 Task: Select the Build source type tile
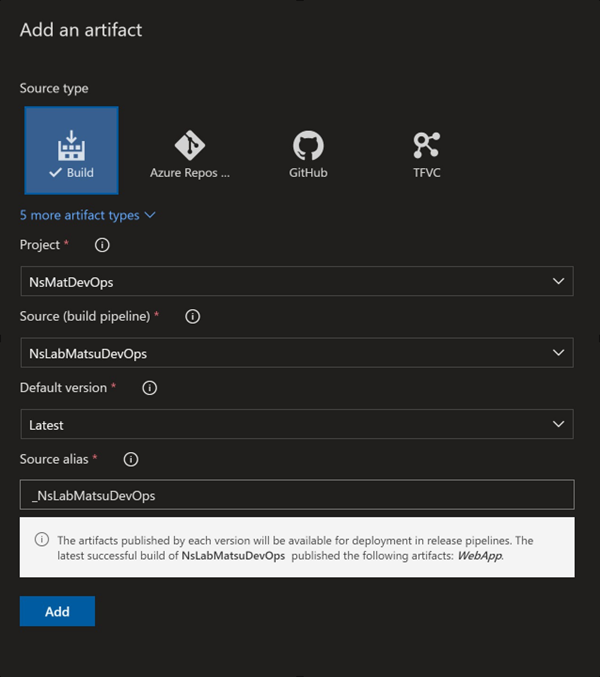point(72,150)
